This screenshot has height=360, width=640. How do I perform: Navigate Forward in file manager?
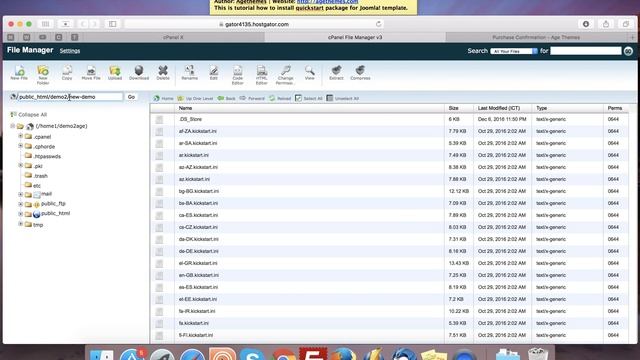coord(252,98)
